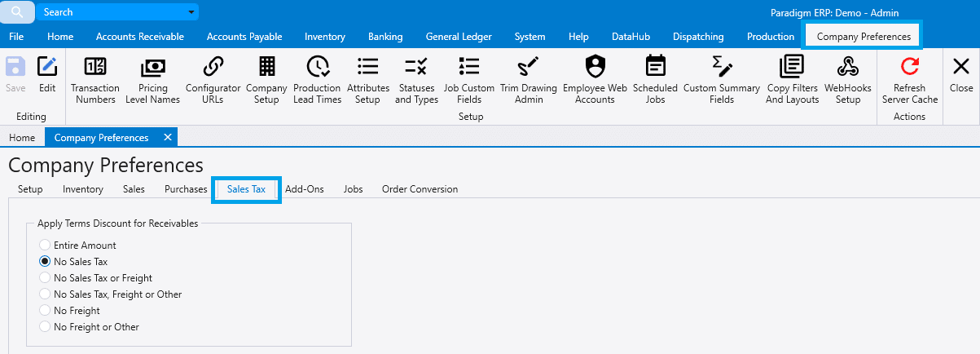This screenshot has width=980, height=354.
Task: Open Pricing Level Names
Action: click(153, 80)
